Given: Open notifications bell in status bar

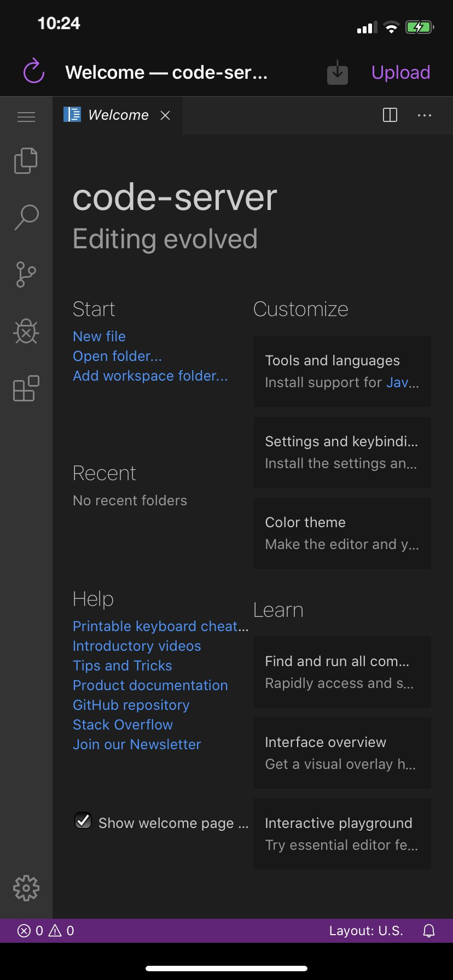Looking at the screenshot, I should 429,931.
